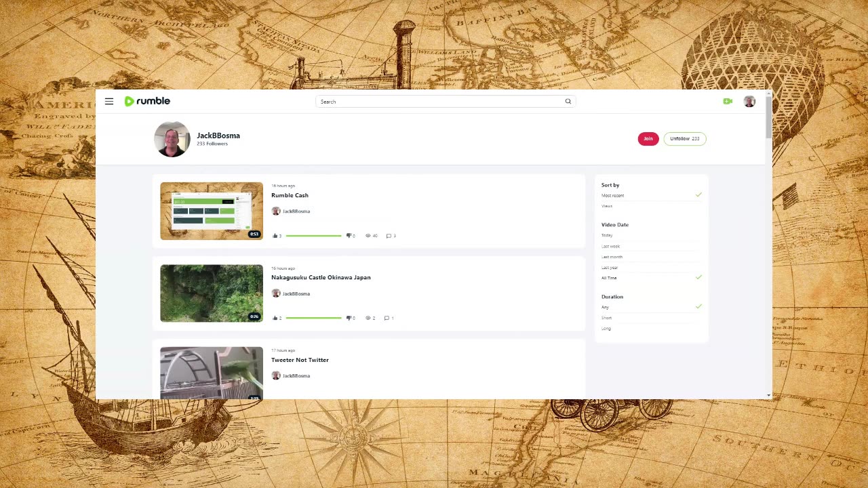This screenshot has height=488, width=868.
Task: Open the Rumble Cash video thumbnail
Action: click(x=212, y=211)
